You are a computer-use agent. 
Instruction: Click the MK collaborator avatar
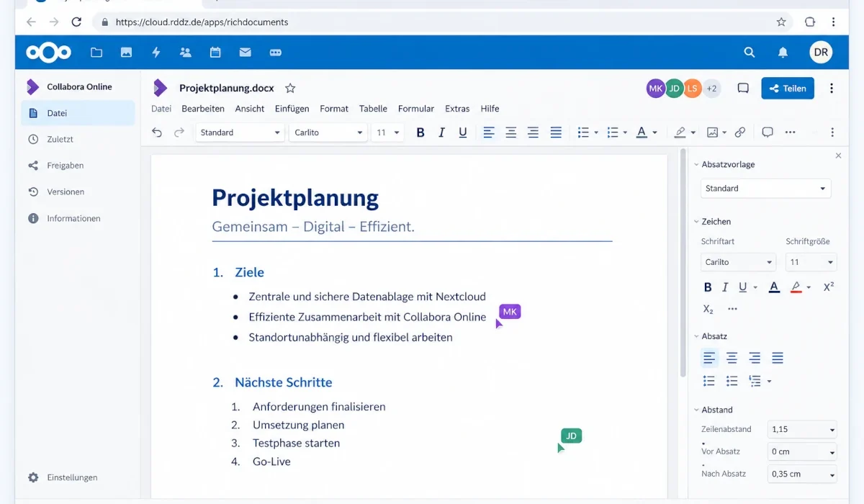655,89
